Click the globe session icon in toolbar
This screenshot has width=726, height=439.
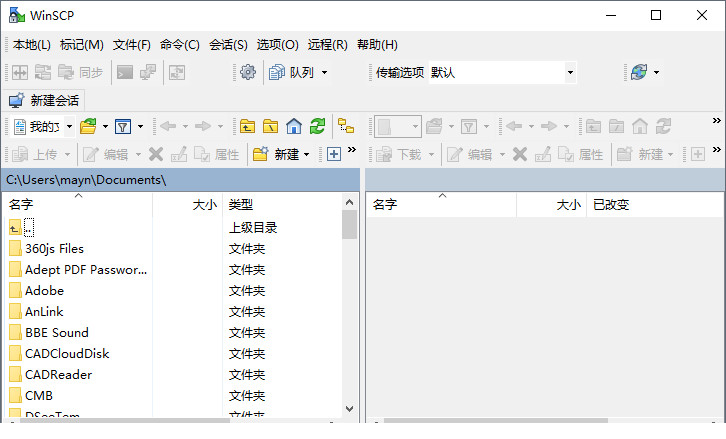639,72
